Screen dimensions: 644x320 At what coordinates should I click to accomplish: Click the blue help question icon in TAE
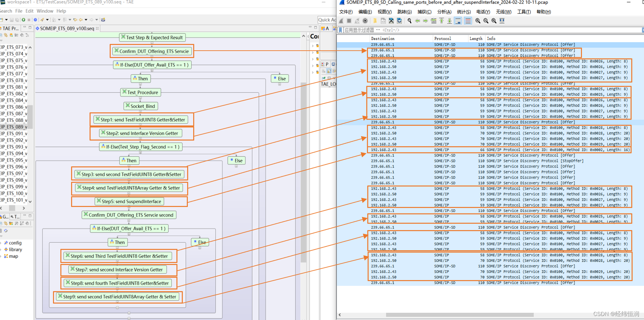pos(35,20)
